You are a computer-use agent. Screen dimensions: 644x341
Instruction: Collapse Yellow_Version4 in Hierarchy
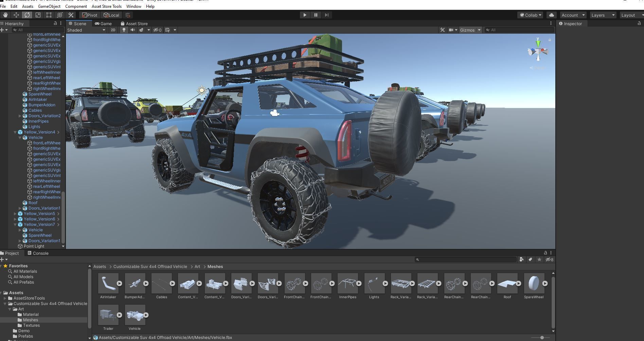coord(15,132)
